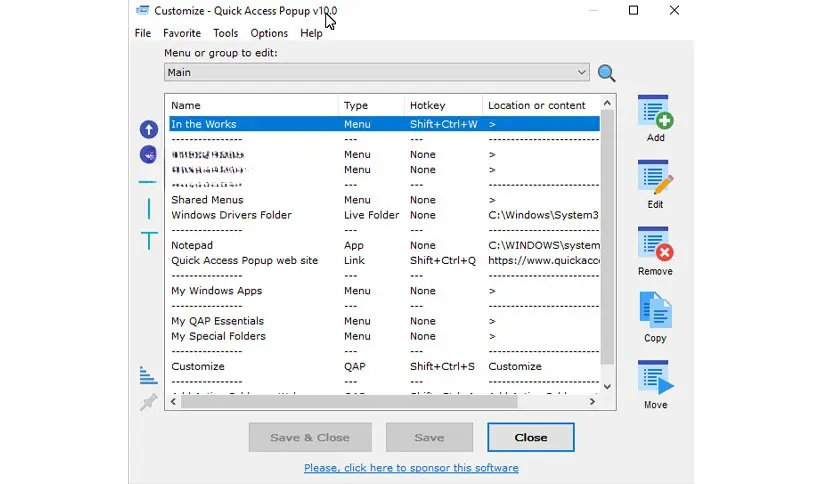This screenshot has width=836, height=484.
Task: Click the 'C:\Windows\System3' location cell
Action: (x=543, y=215)
